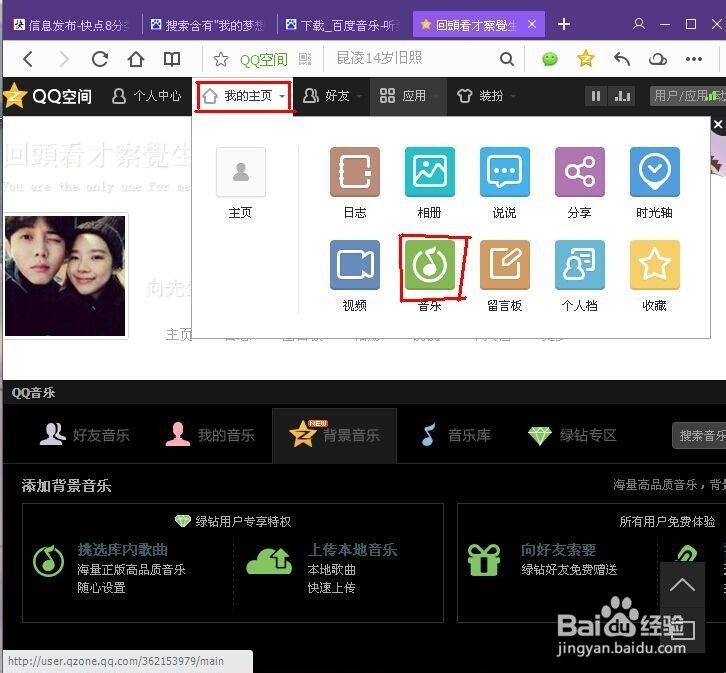Close the current 回頭看 browser tab

point(532,24)
